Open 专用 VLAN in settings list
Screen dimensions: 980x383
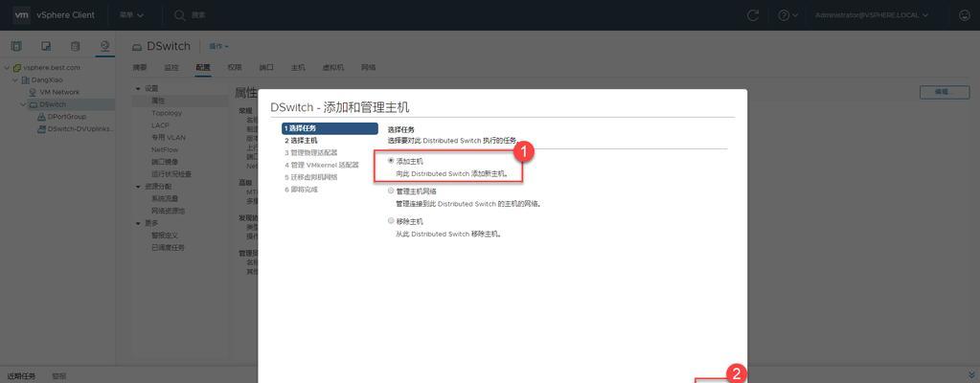pos(169,138)
